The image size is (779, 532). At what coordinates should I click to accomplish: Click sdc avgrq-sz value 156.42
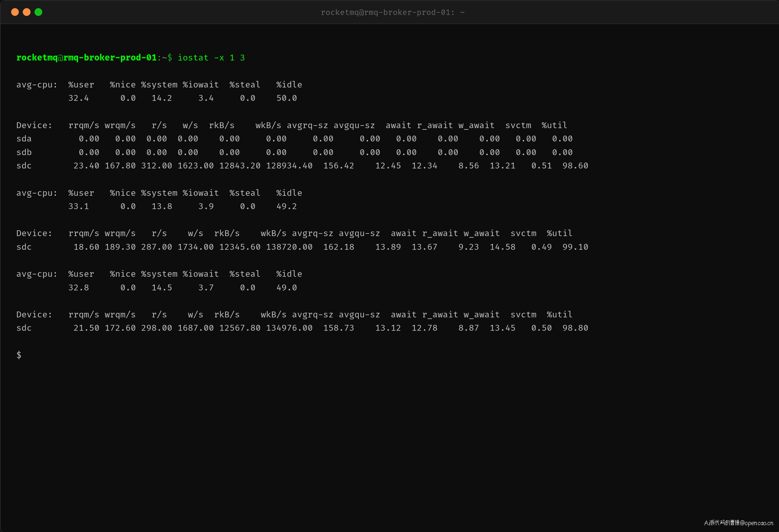tap(338, 166)
